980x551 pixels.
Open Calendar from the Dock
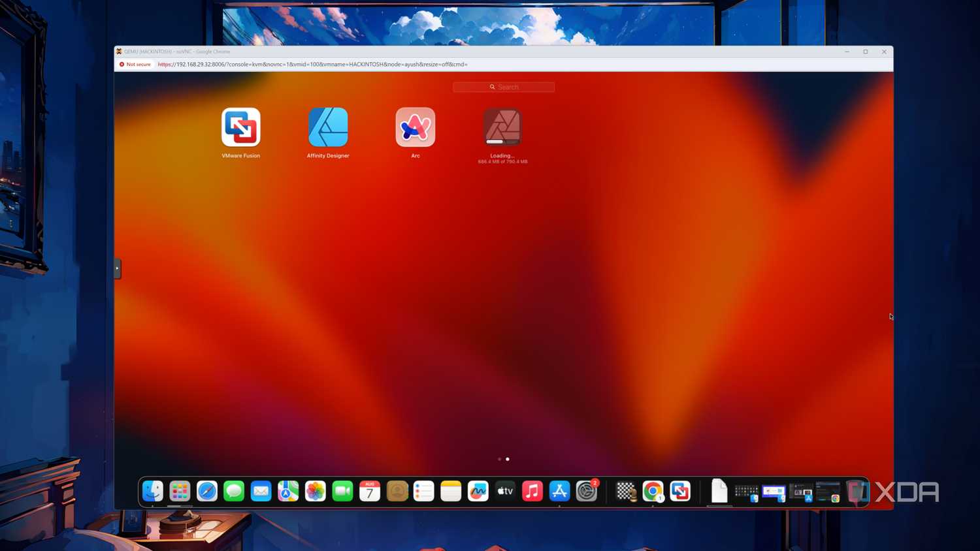370,491
